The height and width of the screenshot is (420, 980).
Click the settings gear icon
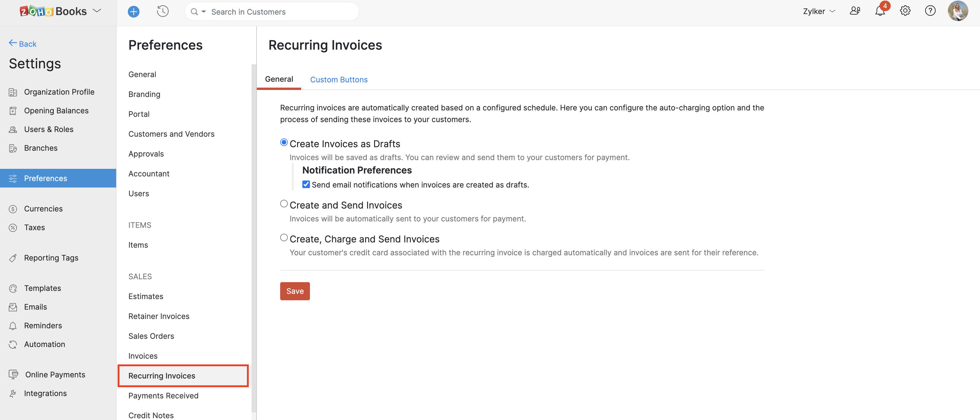[905, 11]
